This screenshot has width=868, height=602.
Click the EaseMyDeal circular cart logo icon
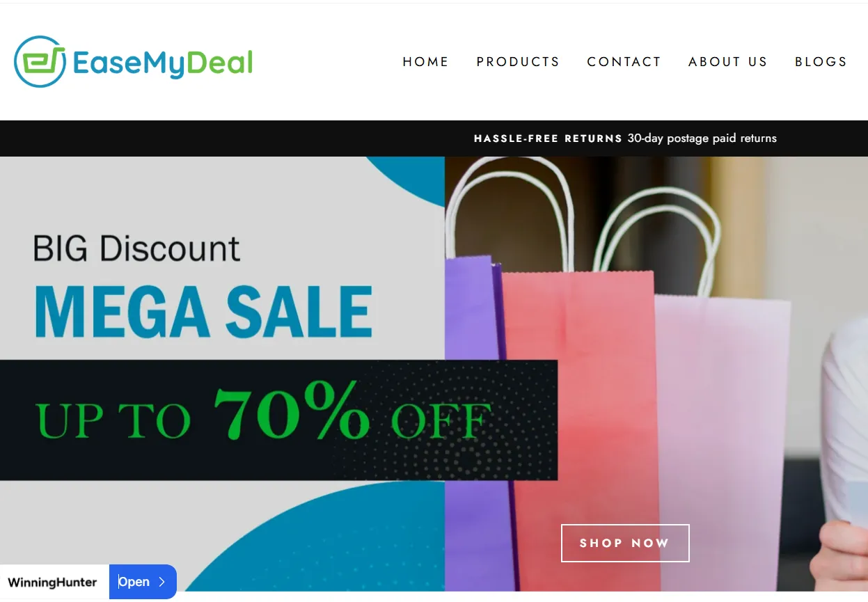click(x=40, y=62)
